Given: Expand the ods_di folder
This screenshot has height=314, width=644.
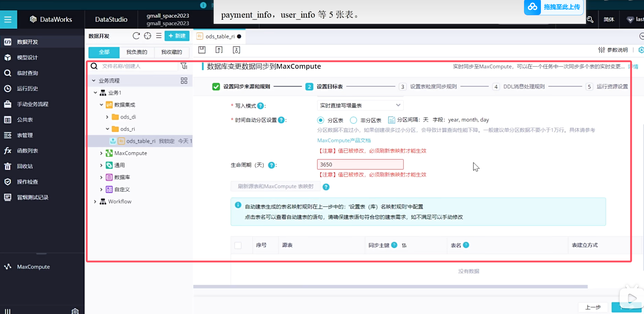Looking at the screenshot, I should coord(107,117).
